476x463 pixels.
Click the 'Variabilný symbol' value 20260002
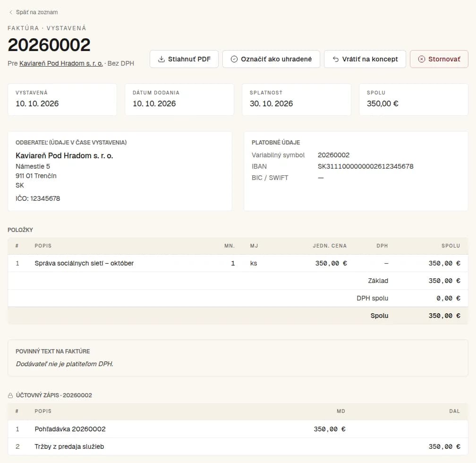[x=333, y=155]
